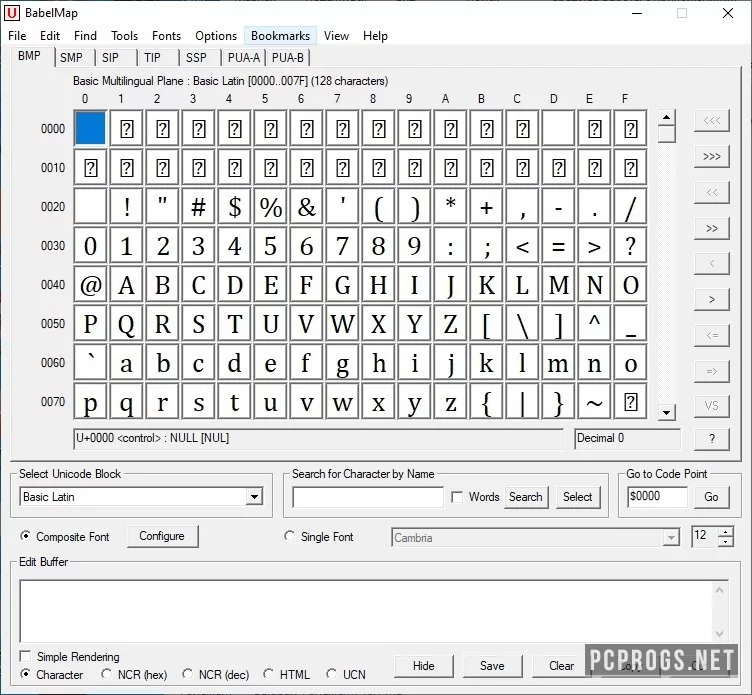Select the # character cell
752x695 pixels.
pos(199,207)
